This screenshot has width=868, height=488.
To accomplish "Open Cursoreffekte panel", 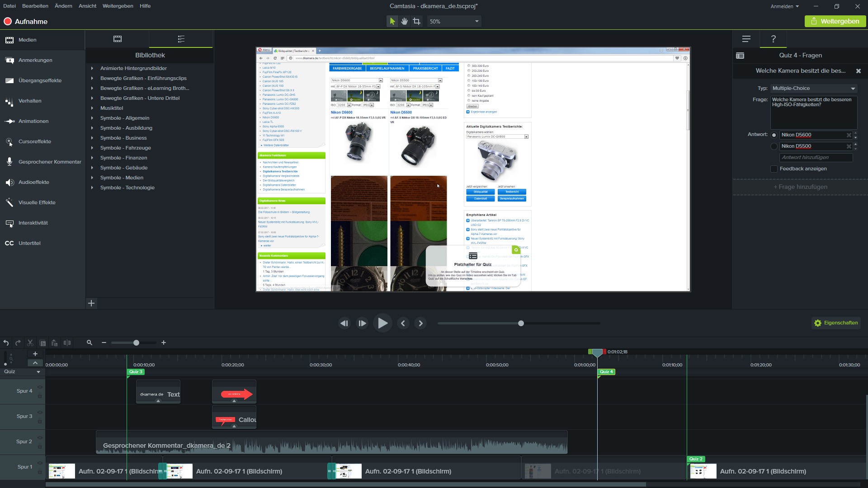I will coord(35,142).
